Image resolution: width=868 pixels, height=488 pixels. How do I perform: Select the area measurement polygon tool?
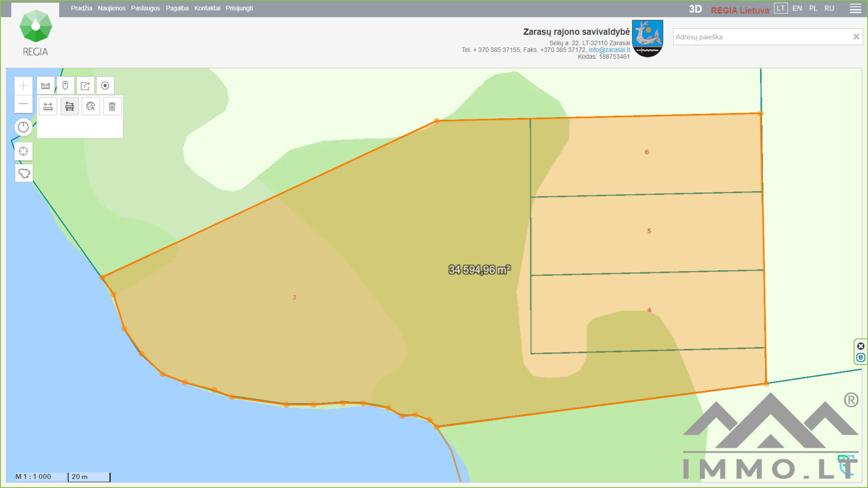point(70,107)
